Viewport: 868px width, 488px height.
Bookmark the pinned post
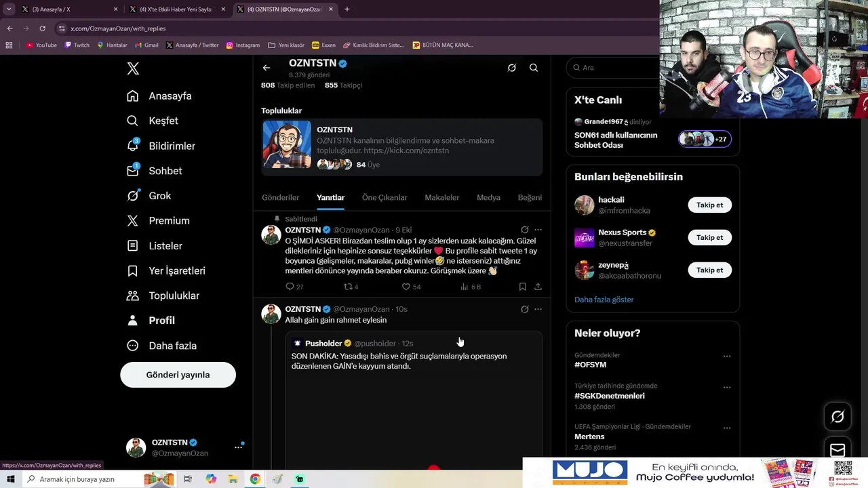tap(523, 287)
